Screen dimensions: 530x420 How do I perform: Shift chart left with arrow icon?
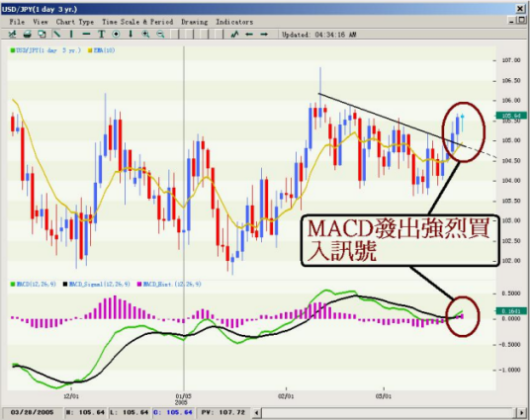pos(249,35)
